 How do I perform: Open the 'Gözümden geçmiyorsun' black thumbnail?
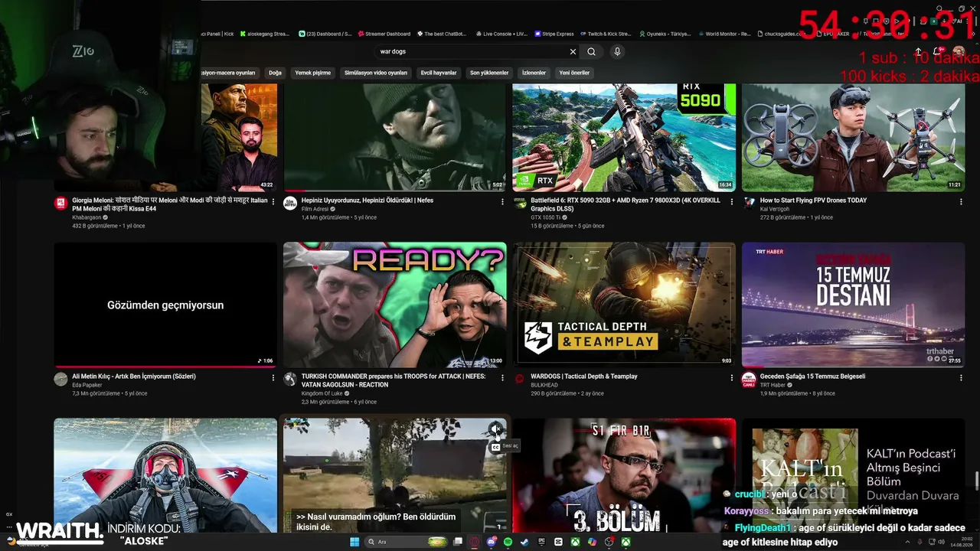click(x=165, y=305)
